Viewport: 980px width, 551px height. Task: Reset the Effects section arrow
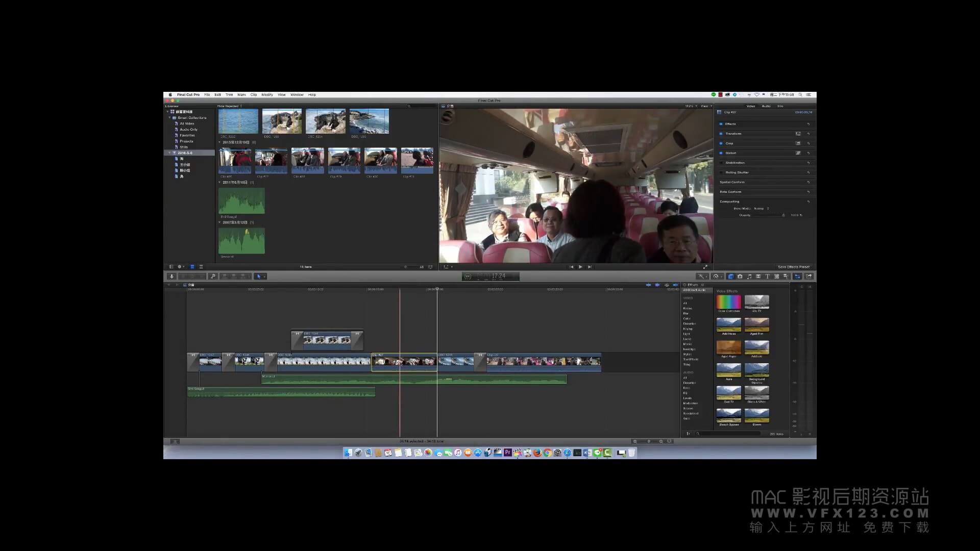tap(808, 124)
